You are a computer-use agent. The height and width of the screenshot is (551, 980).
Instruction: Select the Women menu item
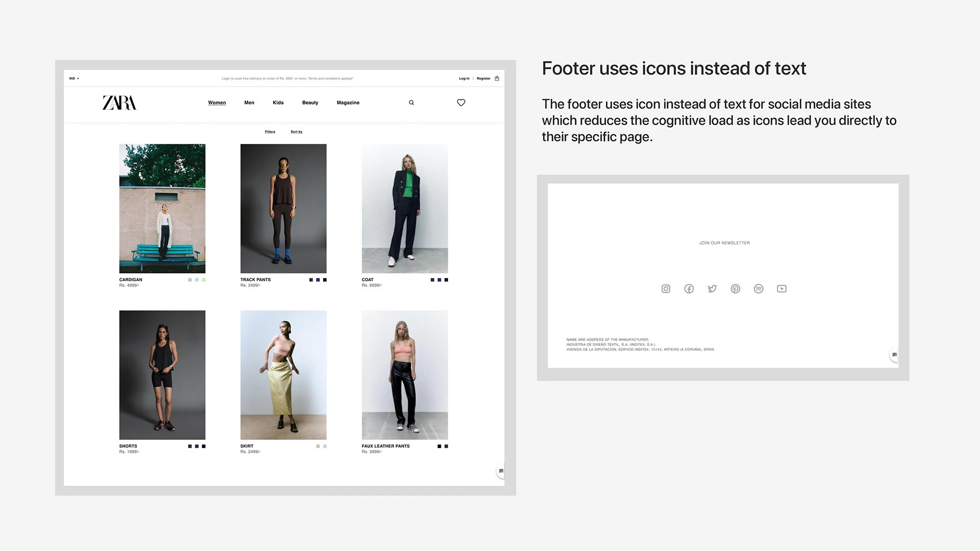(217, 103)
